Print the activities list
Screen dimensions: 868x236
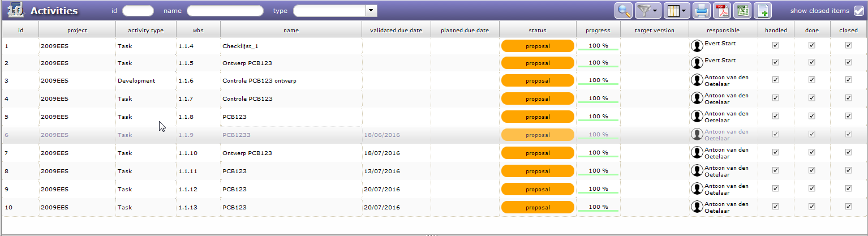pyautogui.click(x=702, y=10)
